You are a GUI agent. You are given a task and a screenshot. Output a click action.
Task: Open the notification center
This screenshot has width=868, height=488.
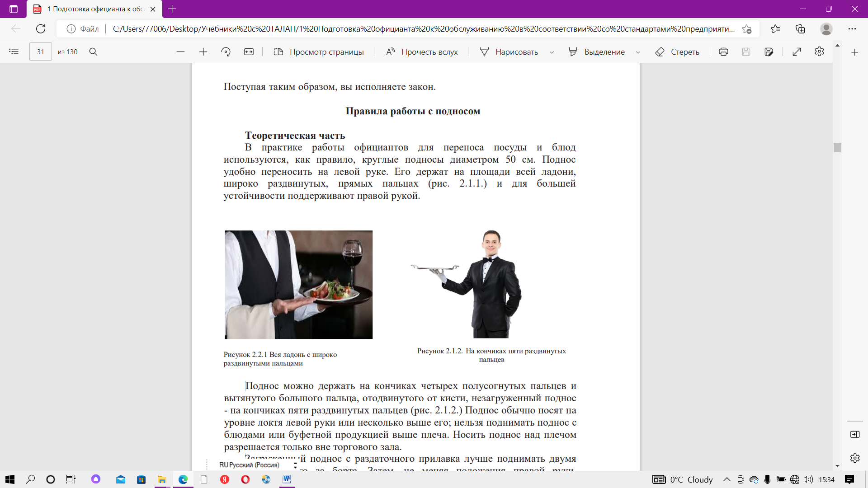point(849,479)
